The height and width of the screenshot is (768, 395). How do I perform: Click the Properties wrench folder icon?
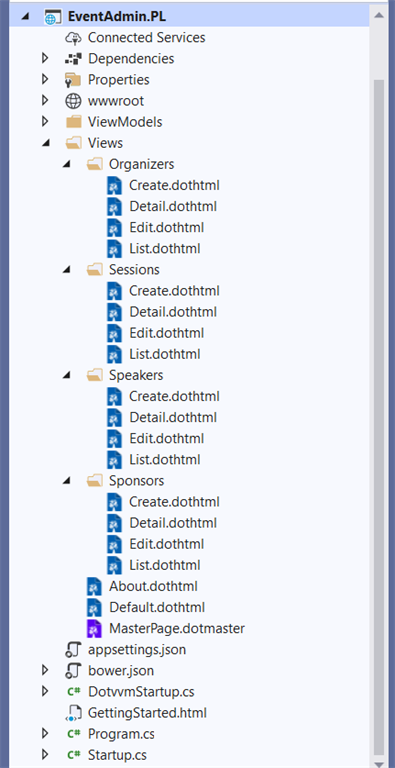click(73, 80)
